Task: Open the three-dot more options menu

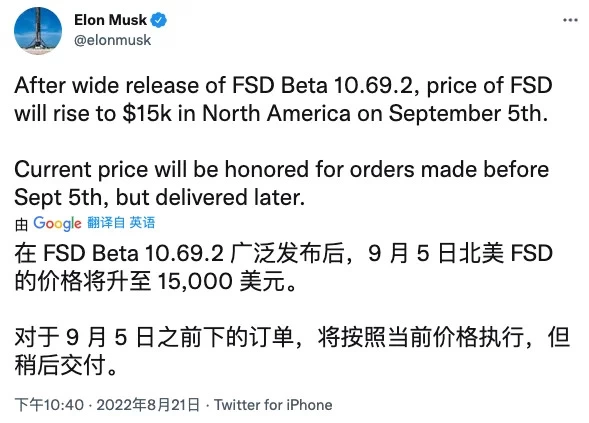Action: (570, 20)
